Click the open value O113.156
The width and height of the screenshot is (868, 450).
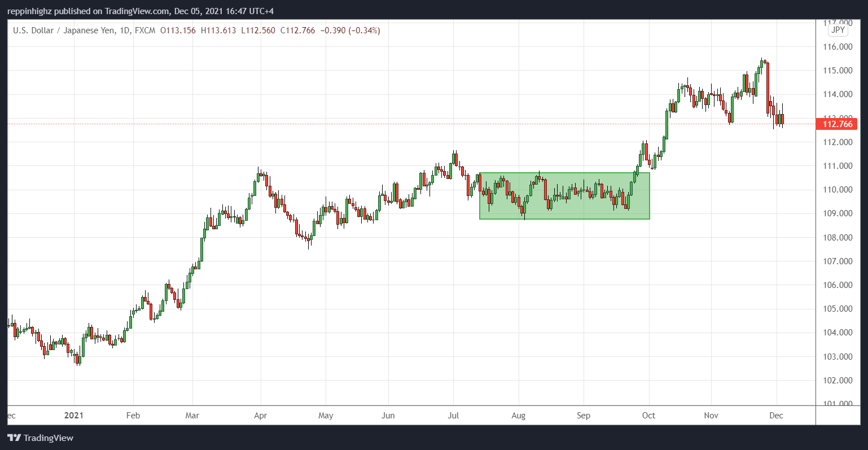178,30
